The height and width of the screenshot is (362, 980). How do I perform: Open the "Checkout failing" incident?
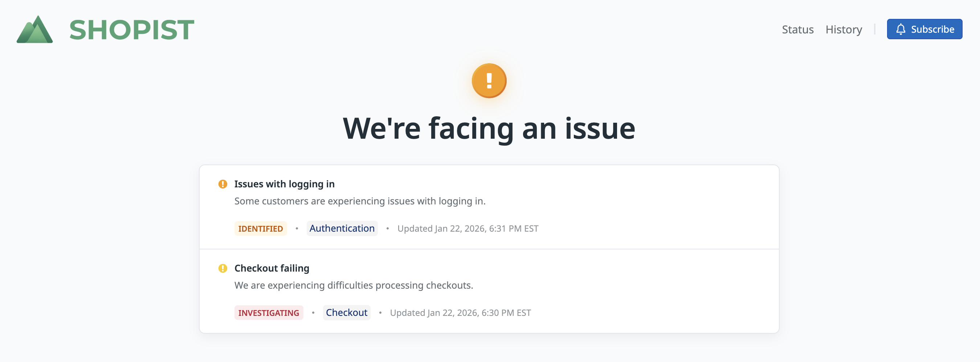pyautogui.click(x=271, y=268)
